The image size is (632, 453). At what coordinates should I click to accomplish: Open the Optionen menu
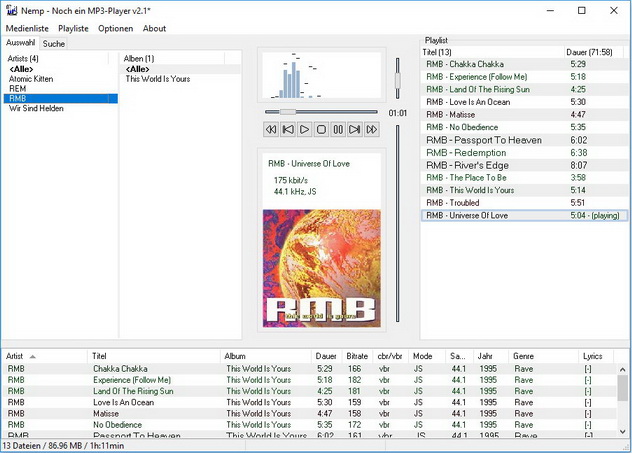click(x=115, y=28)
